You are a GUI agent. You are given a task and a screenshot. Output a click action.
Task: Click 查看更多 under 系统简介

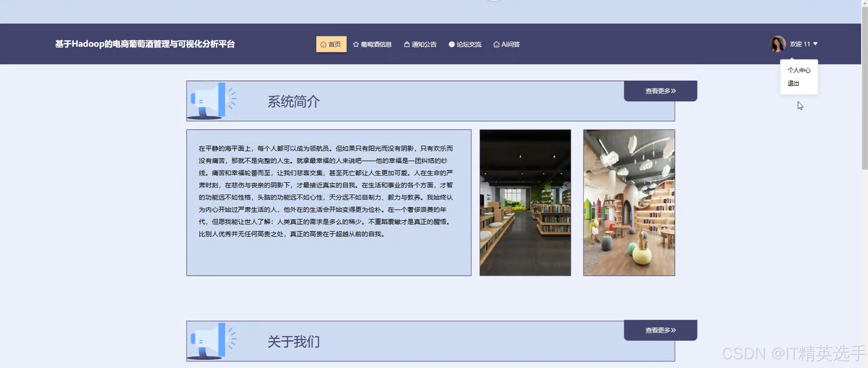click(x=660, y=91)
